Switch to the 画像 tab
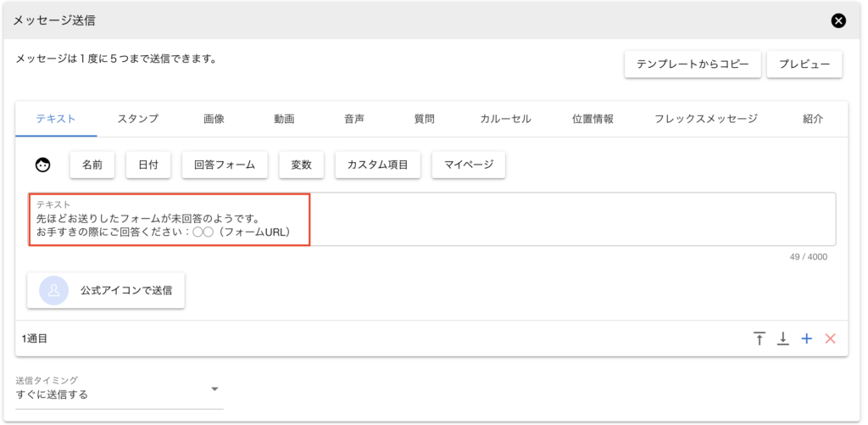Viewport: 868px width, 425px height. coord(214,119)
